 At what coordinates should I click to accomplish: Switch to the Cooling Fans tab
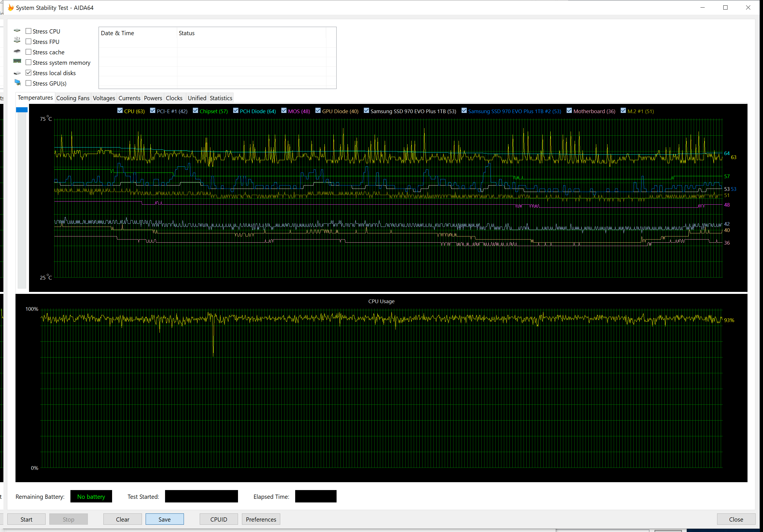pyautogui.click(x=73, y=98)
